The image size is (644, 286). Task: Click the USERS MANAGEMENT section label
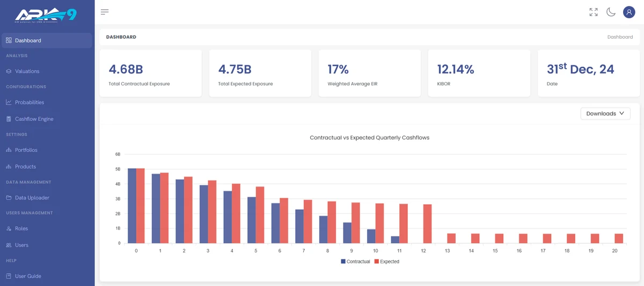(x=30, y=213)
